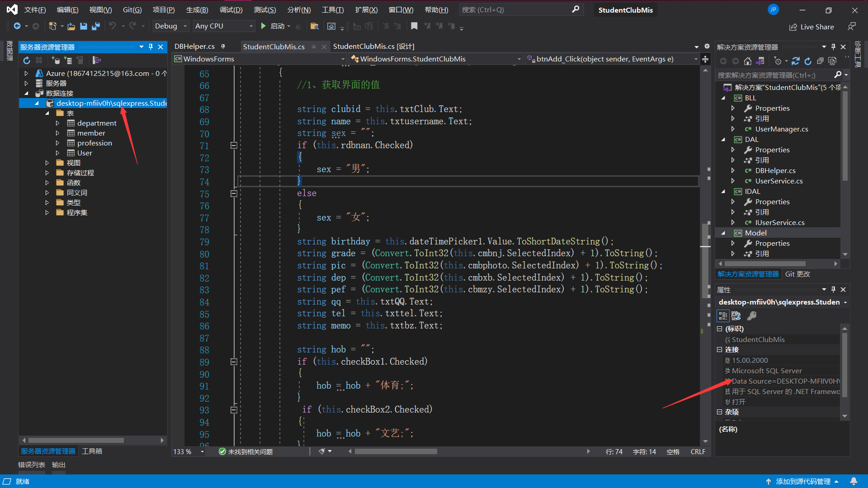Toggle categorized view in Properties panel
The image size is (868, 488).
point(723,316)
